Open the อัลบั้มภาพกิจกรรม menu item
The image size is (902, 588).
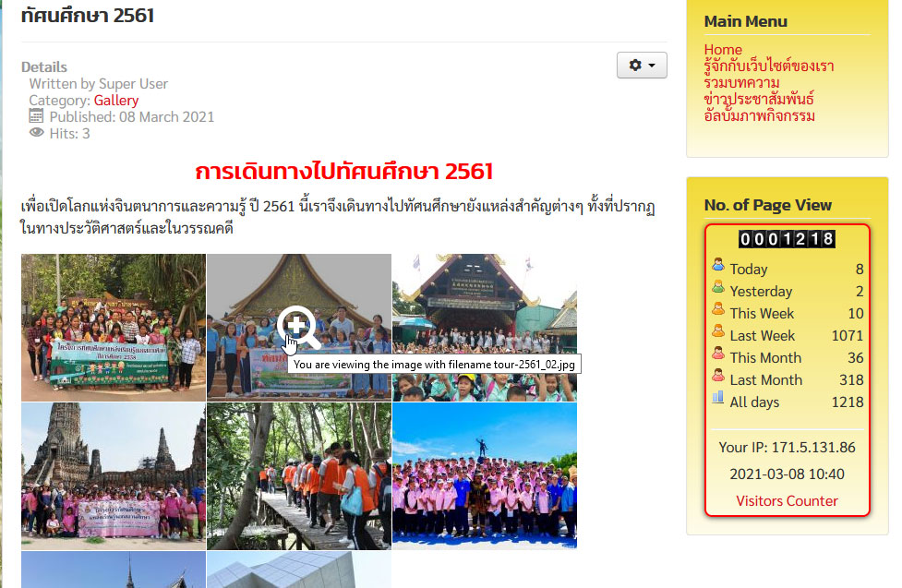pos(760,115)
